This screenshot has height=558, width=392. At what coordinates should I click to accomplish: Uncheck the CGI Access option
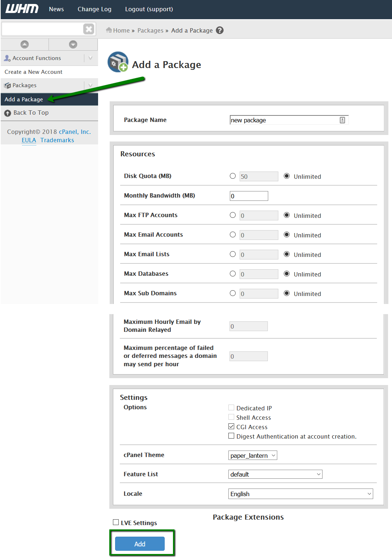tap(231, 427)
